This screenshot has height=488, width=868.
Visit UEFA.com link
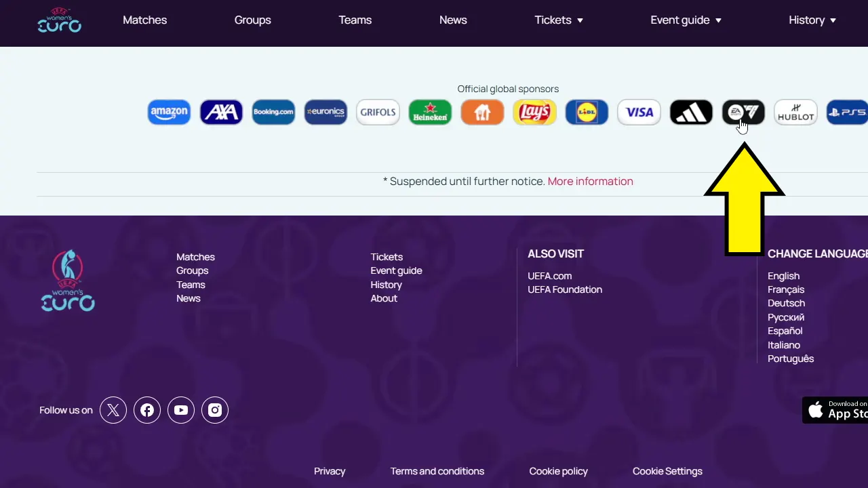click(x=550, y=276)
